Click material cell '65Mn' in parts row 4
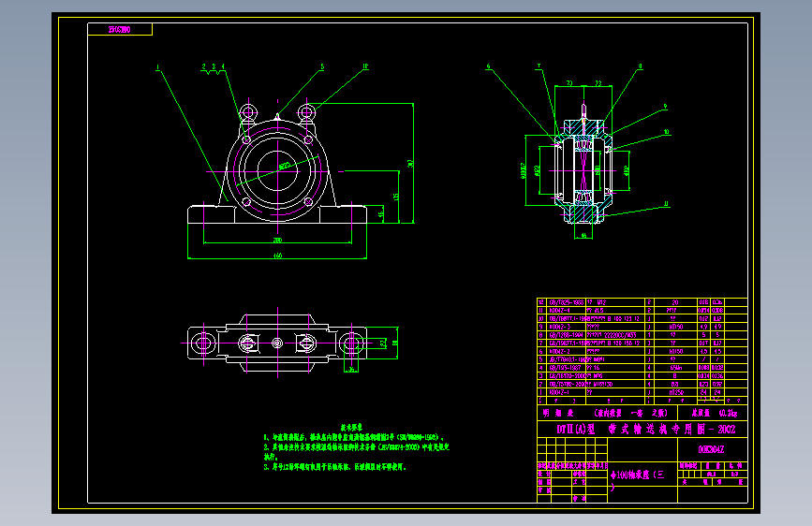This screenshot has width=812, height=526. click(676, 368)
